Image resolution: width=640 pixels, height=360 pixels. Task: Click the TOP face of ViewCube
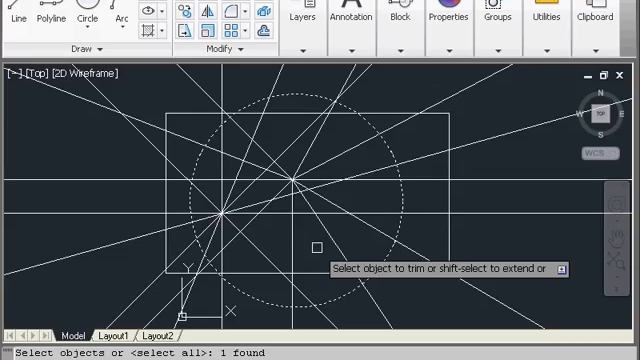pyautogui.click(x=600, y=113)
